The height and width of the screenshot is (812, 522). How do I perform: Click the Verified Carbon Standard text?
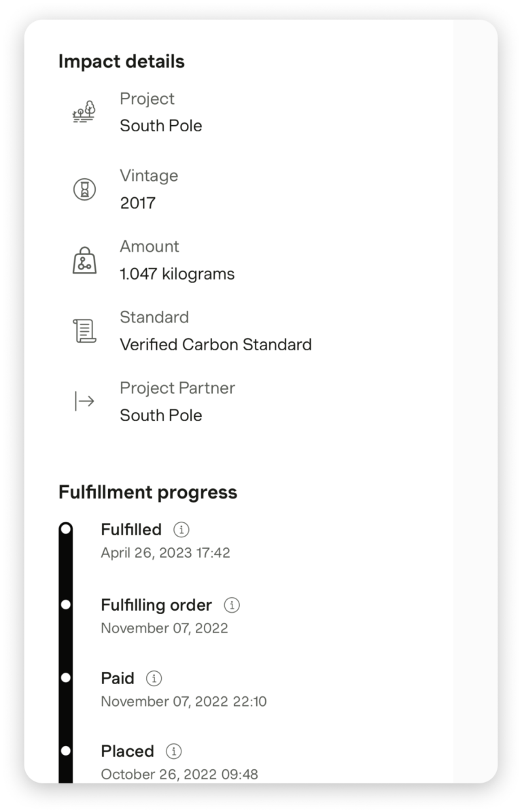[215, 345]
